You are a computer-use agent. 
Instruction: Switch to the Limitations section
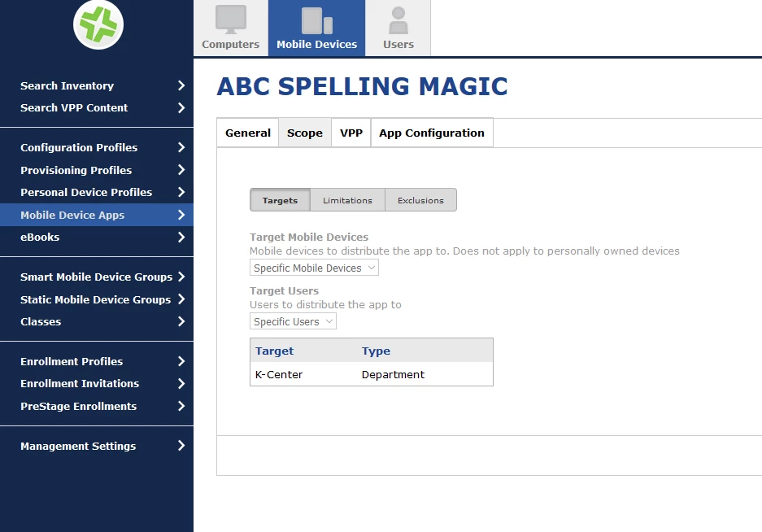click(347, 200)
